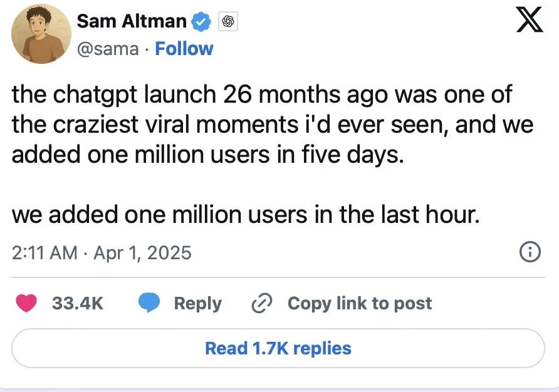This screenshot has width=559, height=392.
Task: Click the 'one million users in the last hour' sentence
Action: (246, 214)
